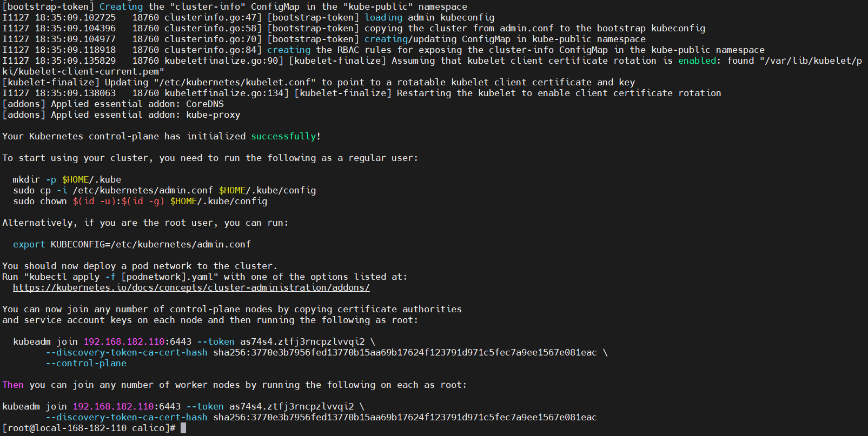Click 'clusterinfo.go:84] creating the RBAC rules' log line
This screenshot has width=868, height=436.
pyautogui.click(x=383, y=50)
